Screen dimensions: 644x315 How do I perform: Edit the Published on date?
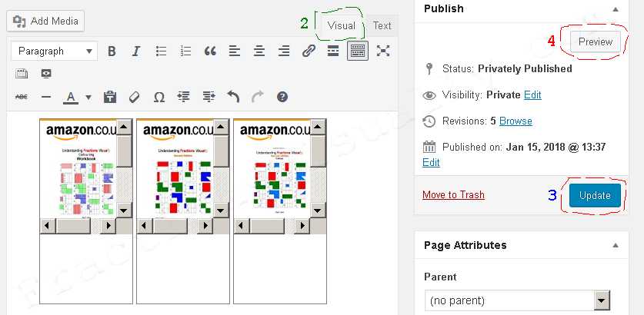431,162
